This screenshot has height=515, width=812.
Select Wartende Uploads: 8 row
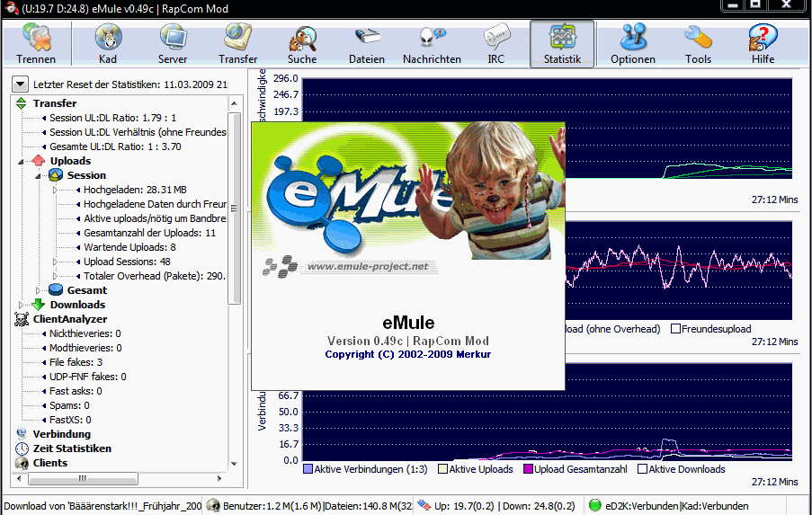point(129,247)
